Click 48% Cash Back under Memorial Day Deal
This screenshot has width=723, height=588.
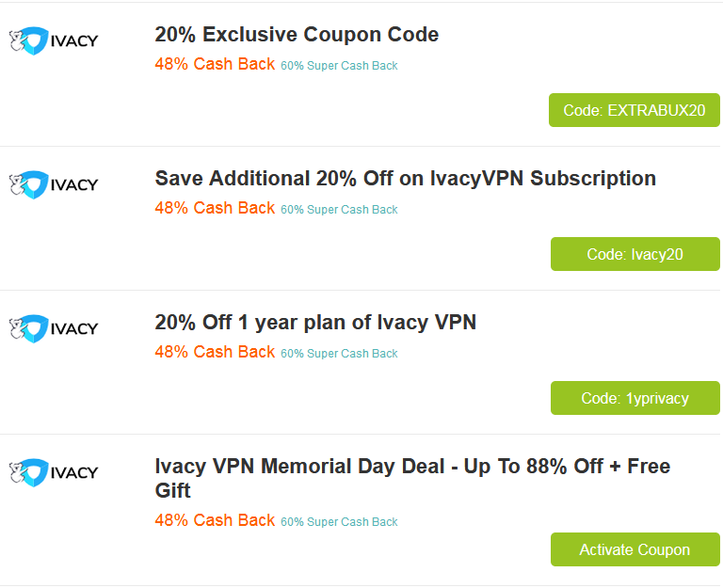(215, 520)
